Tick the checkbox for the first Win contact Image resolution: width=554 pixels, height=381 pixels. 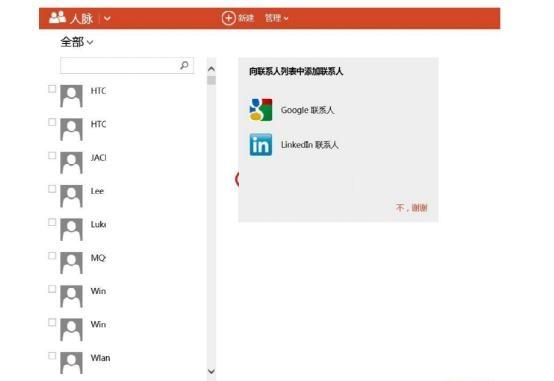(x=52, y=289)
